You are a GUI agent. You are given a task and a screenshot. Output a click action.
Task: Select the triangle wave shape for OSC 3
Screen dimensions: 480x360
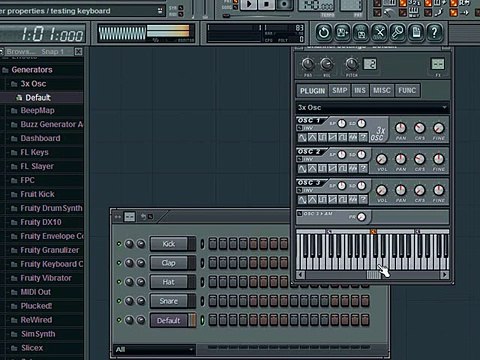pos(312,199)
